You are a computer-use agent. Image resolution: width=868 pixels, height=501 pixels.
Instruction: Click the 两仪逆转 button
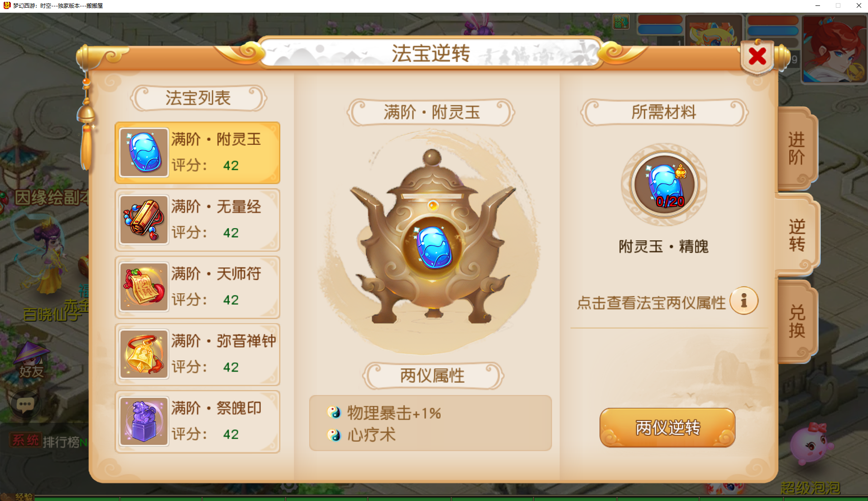(667, 428)
